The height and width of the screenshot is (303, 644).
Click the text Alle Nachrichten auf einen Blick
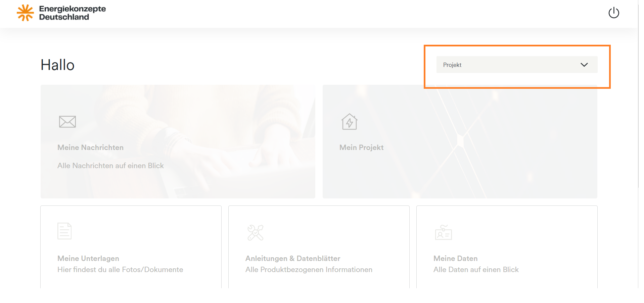click(x=110, y=165)
